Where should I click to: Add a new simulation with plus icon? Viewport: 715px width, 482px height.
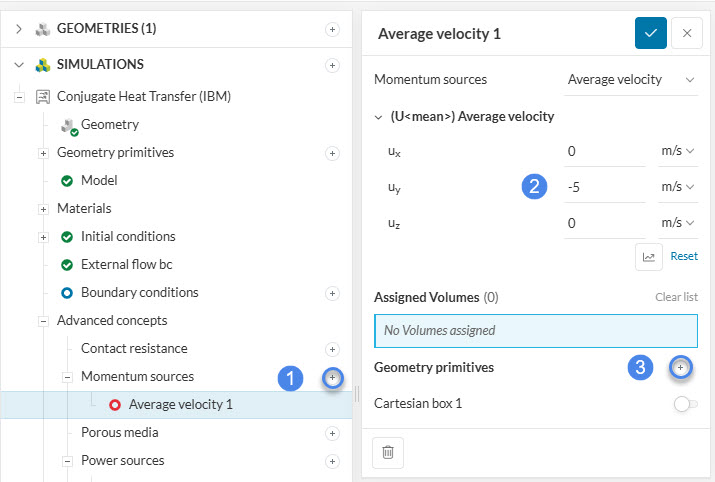point(332,65)
